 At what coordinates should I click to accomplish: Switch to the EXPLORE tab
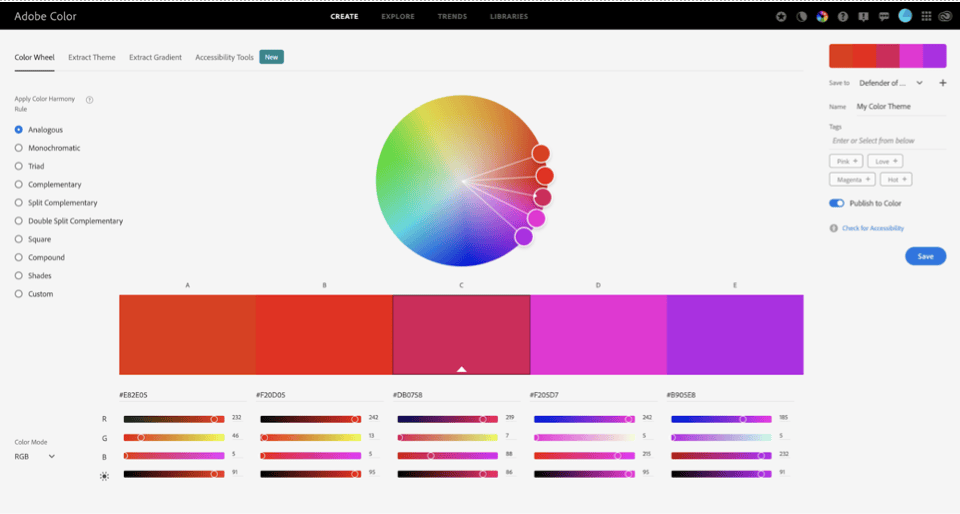pos(398,17)
